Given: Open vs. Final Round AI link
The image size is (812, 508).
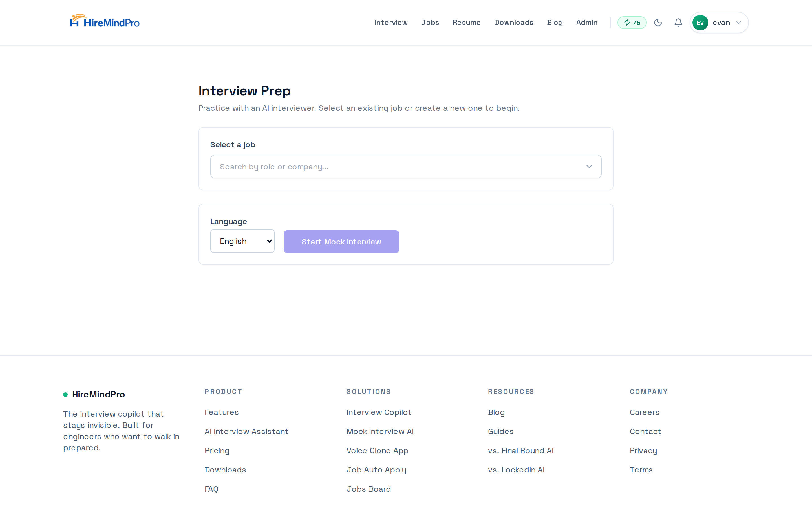Looking at the screenshot, I should coord(521,450).
